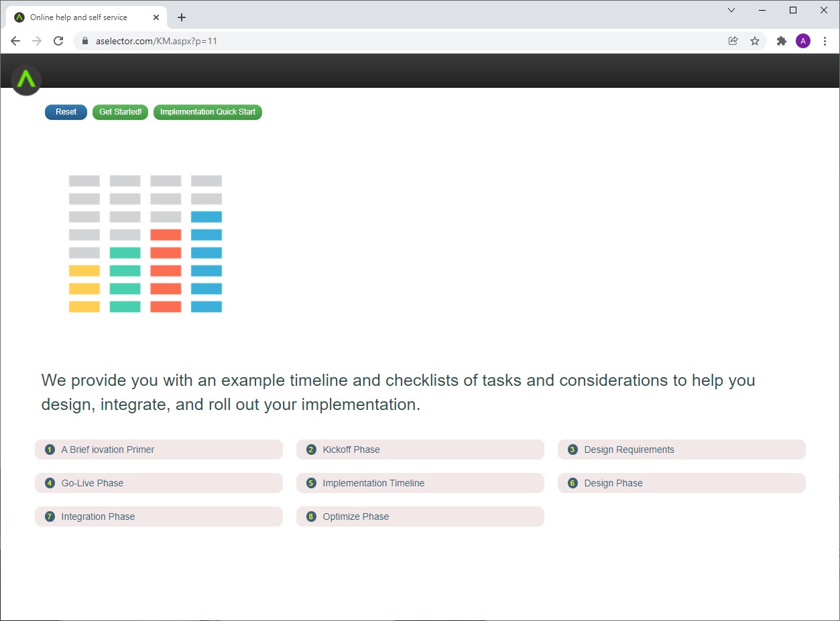The height and width of the screenshot is (621, 840).
Task: Open the Design Phase topic
Action: (x=682, y=483)
